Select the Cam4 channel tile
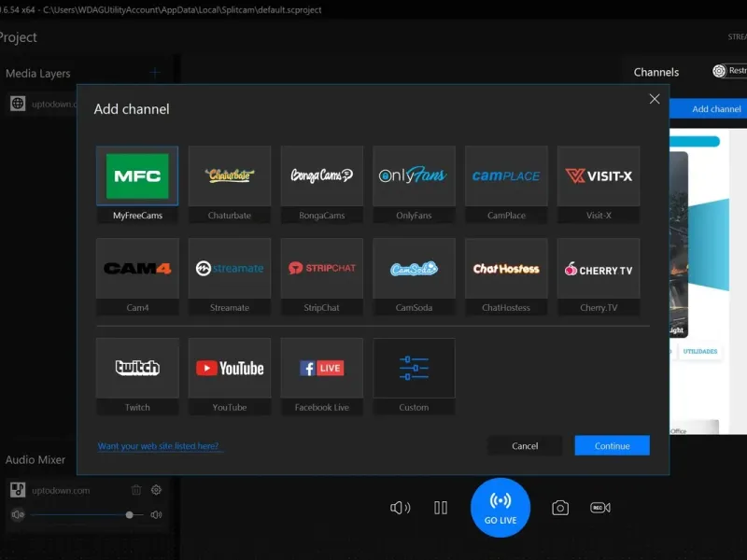 [x=137, y=276]
